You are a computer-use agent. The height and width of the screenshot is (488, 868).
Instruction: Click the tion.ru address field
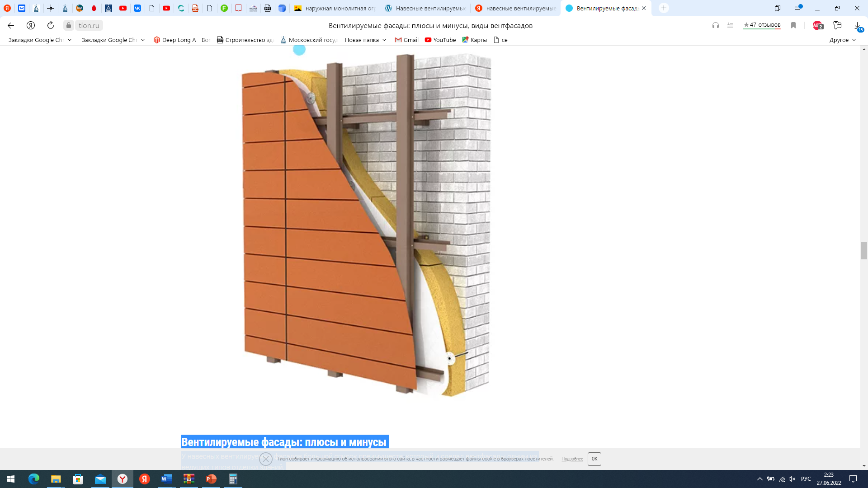pyautogui.click(x=89, y=25)
